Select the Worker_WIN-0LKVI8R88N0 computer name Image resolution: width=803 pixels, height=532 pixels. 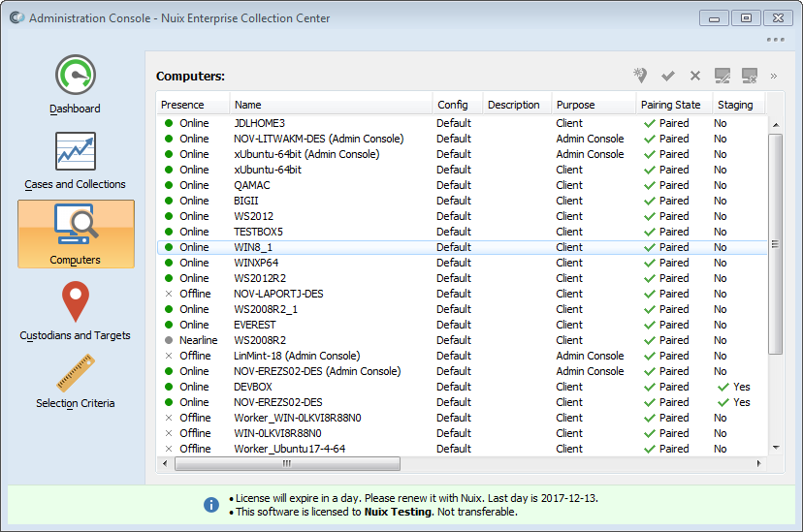pyautogui.click(x=297, y=418)
